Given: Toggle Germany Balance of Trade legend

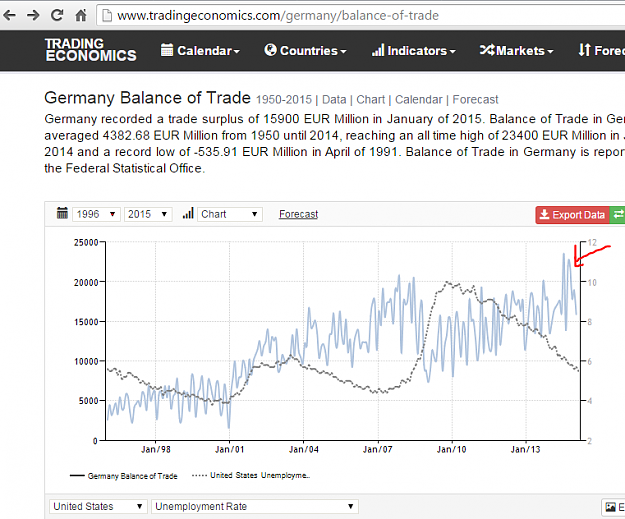Looking at the screenshot, I should coord(124,476).
